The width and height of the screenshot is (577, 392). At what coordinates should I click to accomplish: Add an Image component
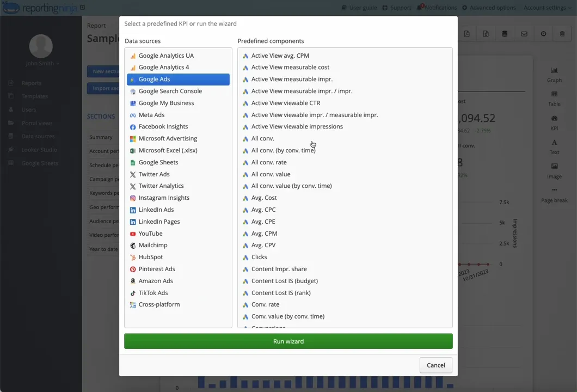click(554, 171)
